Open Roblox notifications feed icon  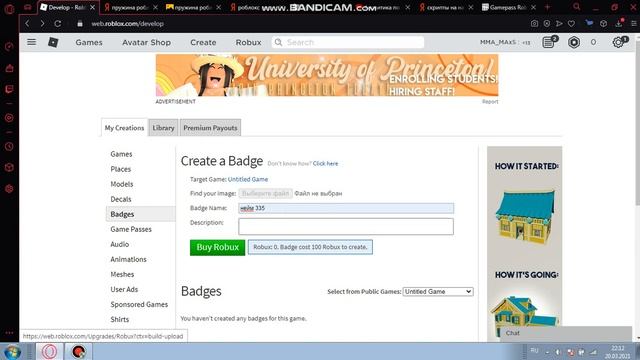click(549, 42)
